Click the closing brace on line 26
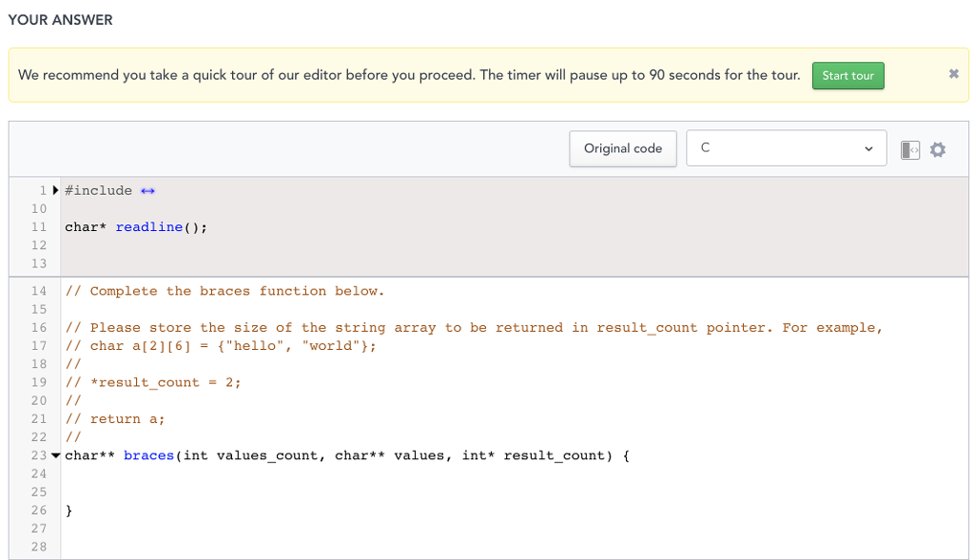 [x=68, y=510]
